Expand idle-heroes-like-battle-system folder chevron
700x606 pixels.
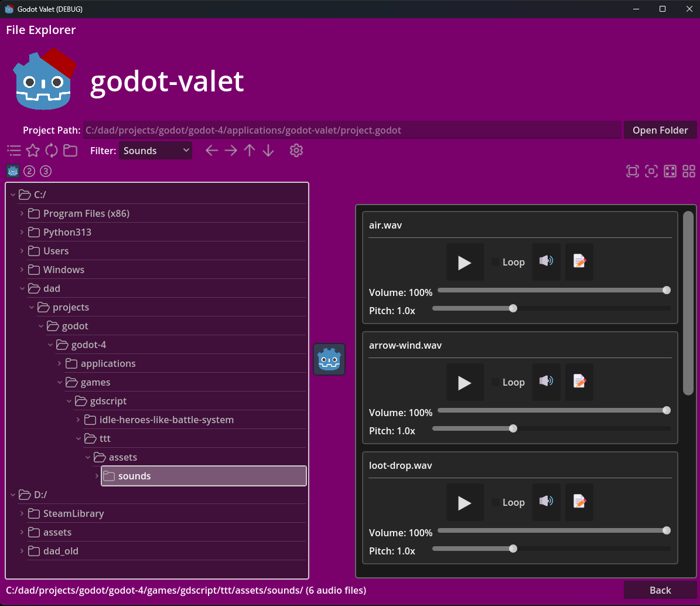[78, 420]
